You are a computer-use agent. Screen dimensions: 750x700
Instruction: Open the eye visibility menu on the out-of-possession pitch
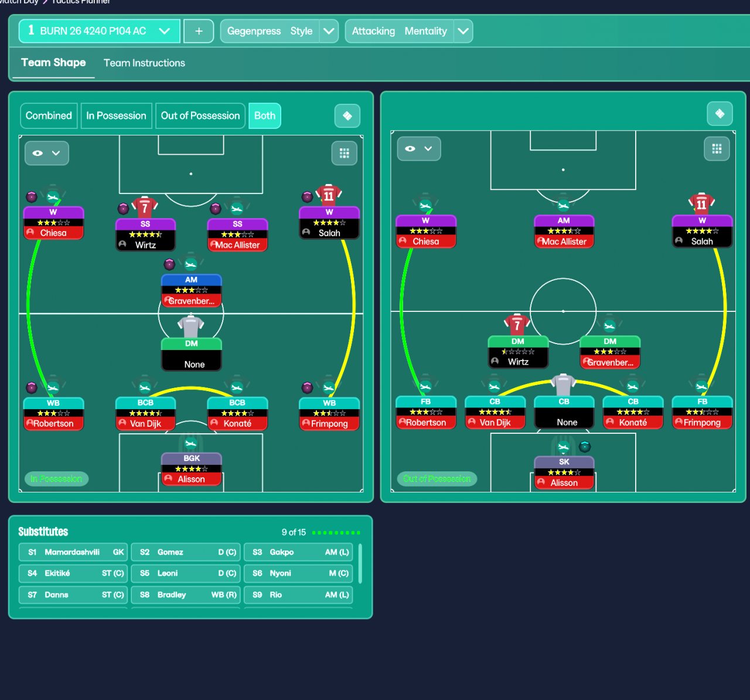[419, 149]
